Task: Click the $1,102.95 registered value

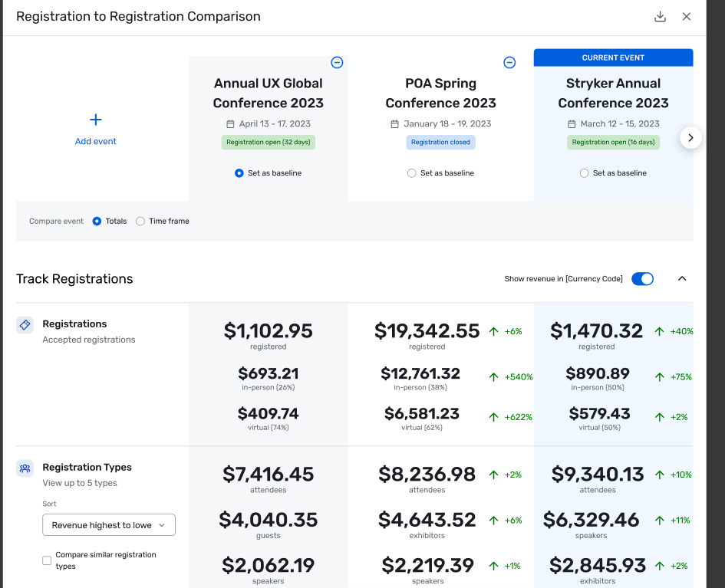Action: (269, 330)
